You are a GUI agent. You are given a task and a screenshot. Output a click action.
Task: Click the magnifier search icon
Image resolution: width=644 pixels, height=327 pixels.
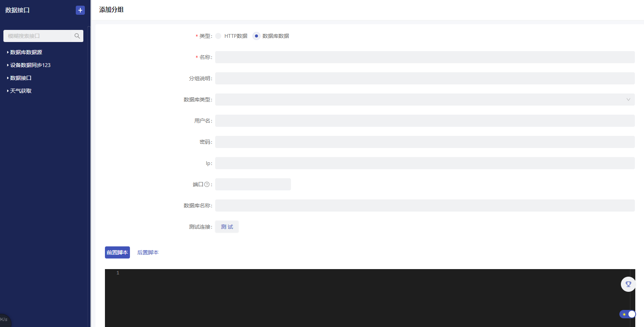[77, 36]
